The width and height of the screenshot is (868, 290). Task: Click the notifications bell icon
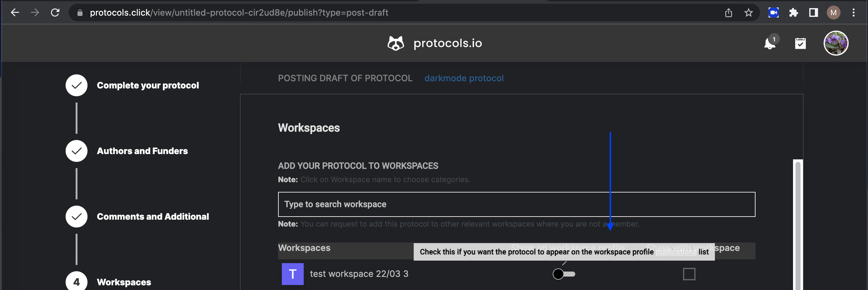770,44
